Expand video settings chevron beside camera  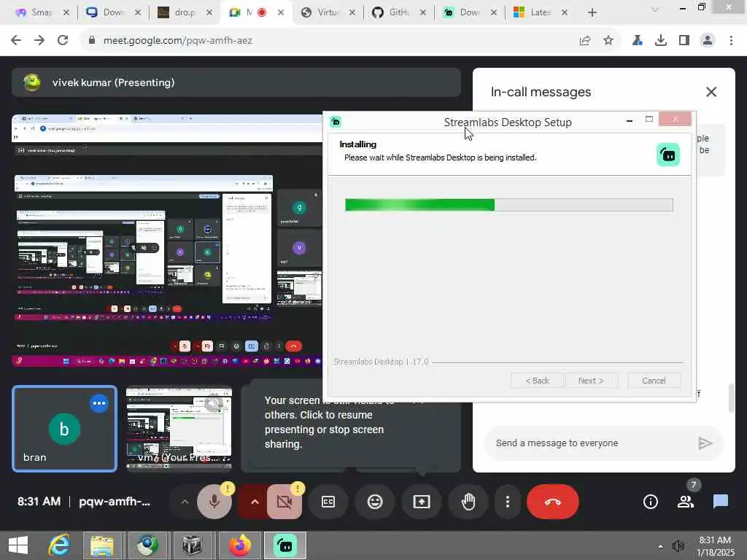(255, 502)
